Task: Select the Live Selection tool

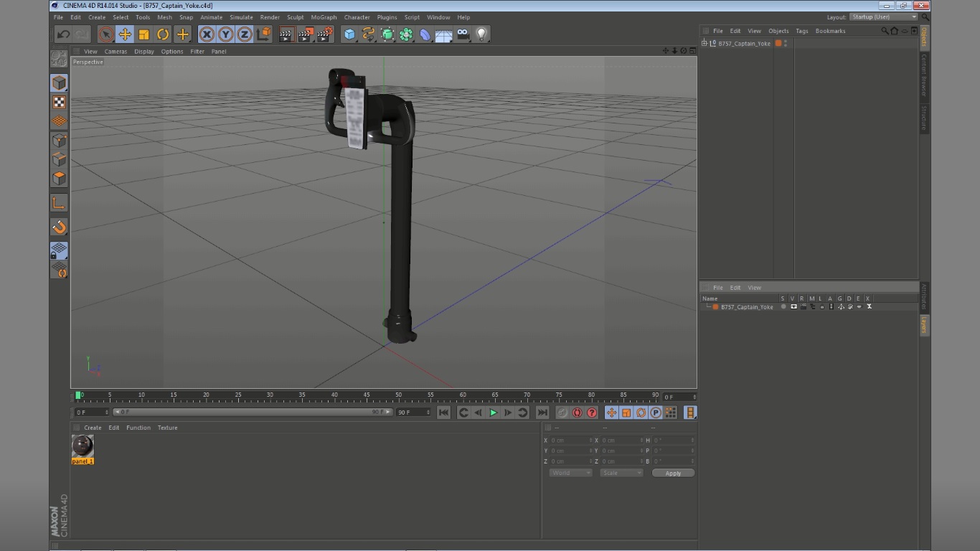Action: click(105, 34)
